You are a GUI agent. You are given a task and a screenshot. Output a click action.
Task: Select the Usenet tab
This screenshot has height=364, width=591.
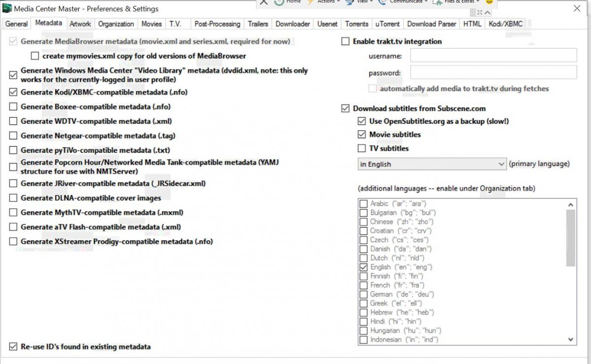click(x=328, y=24)
